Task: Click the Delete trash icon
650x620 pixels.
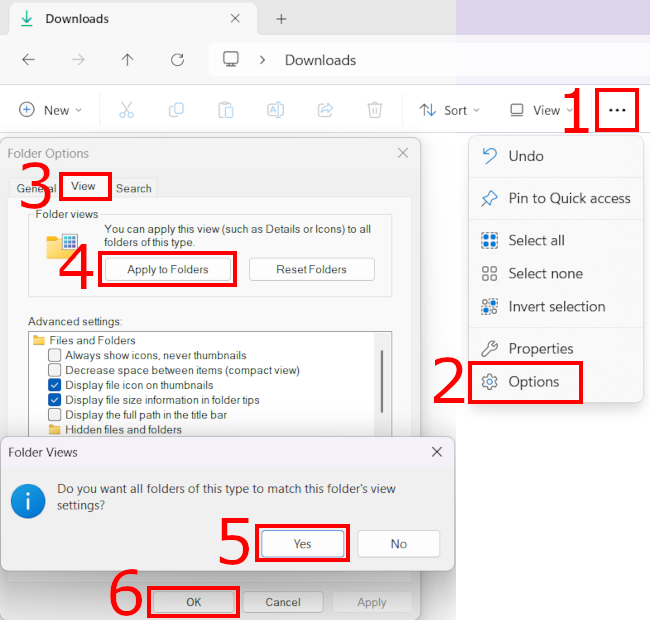Action: click(x=375, y=110)
